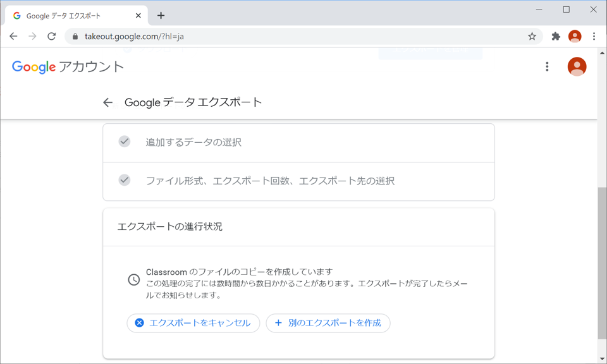607x364 pixels.
Task: Click the scrollbar down arrow
Action: (x=602, y=359)
